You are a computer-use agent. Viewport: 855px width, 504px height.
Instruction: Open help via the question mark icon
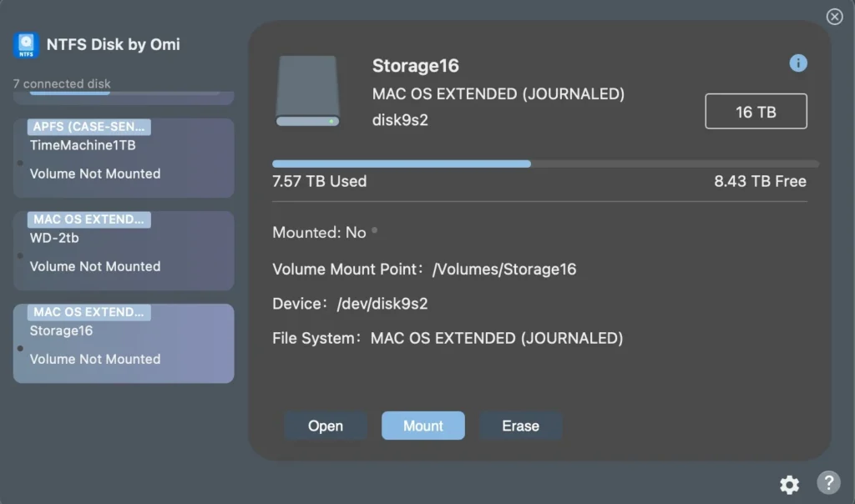(827, 484)
